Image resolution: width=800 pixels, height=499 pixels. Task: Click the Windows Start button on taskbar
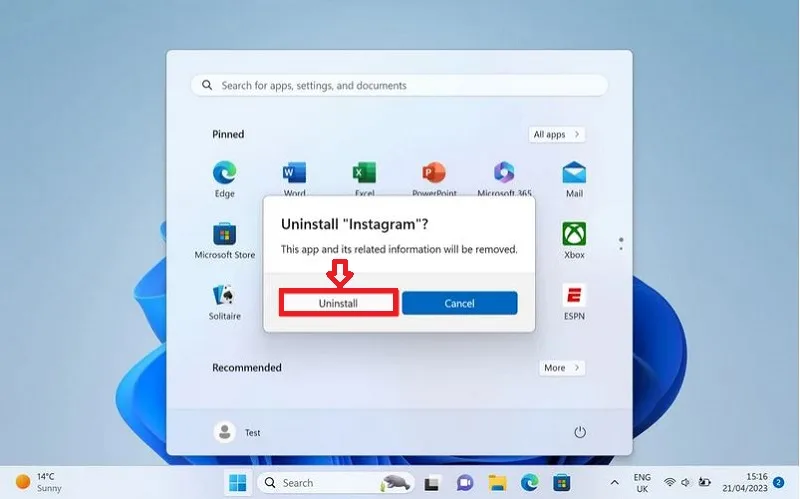pyautogui.click(x=238, y=482)
